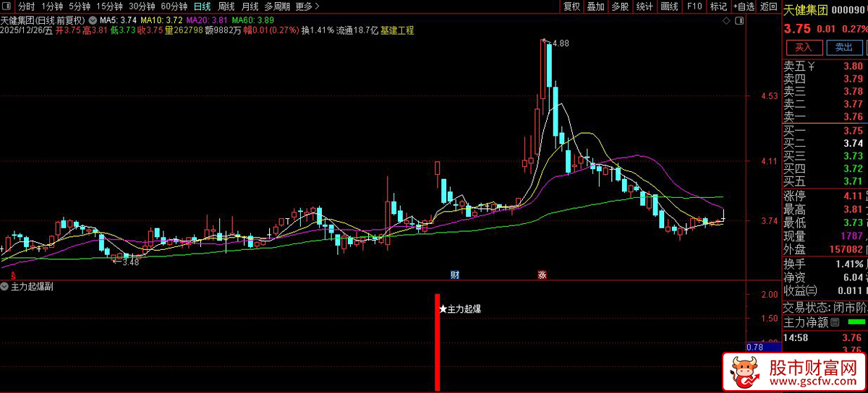The image size is (868, 393).
Task: Click the 14:58 trade tick row
Action: pos(825,337)
